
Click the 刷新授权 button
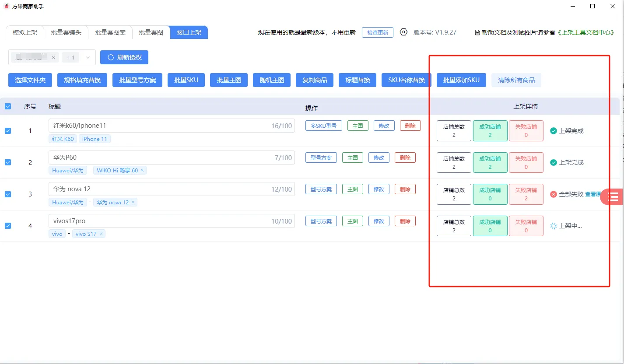[x=124, y=57]
